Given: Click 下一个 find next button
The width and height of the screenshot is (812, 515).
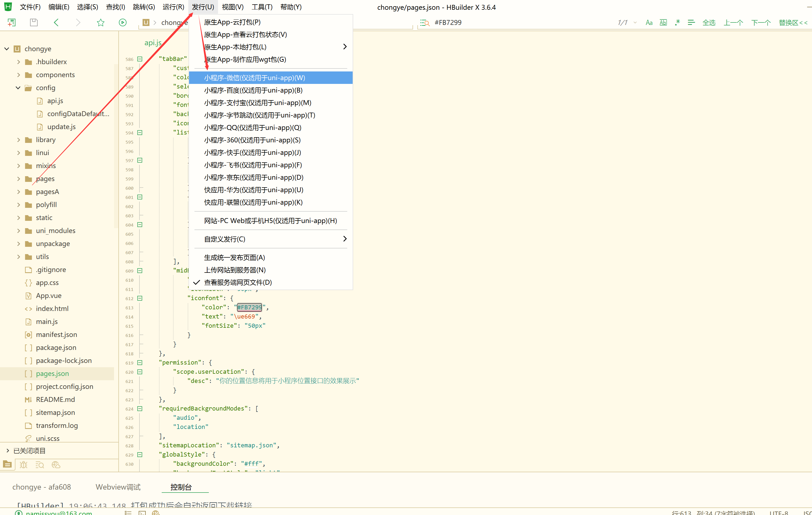Looking at the screenshot, I should [761, 22].
